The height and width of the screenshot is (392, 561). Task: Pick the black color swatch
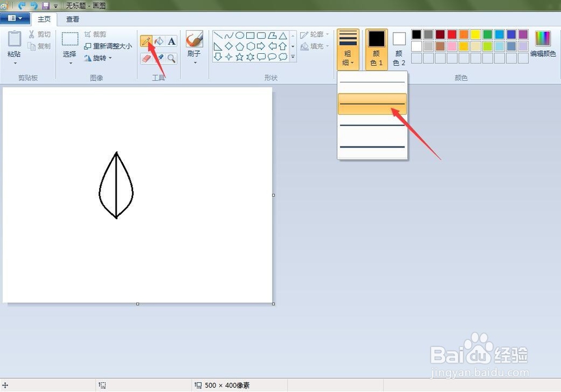tap(416, 34)
